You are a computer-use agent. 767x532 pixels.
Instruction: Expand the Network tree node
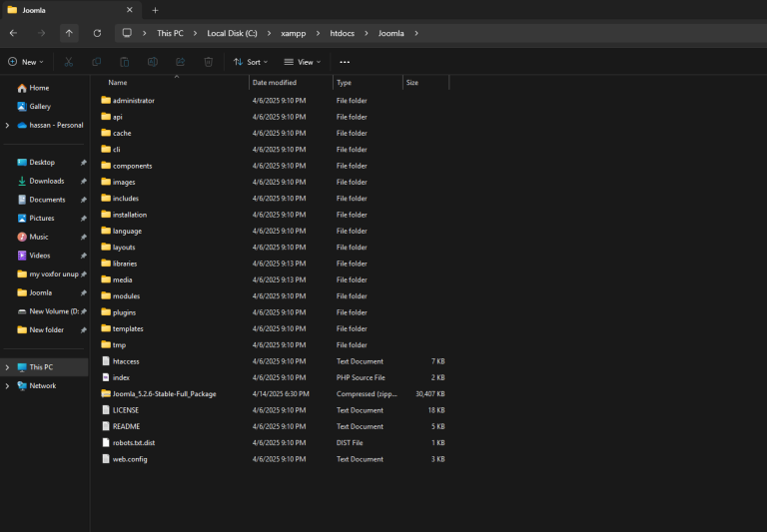[7, 386]
